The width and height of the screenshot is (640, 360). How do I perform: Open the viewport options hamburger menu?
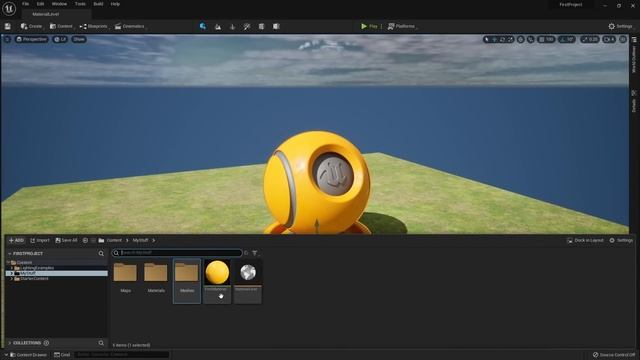(x=7, y=40)
